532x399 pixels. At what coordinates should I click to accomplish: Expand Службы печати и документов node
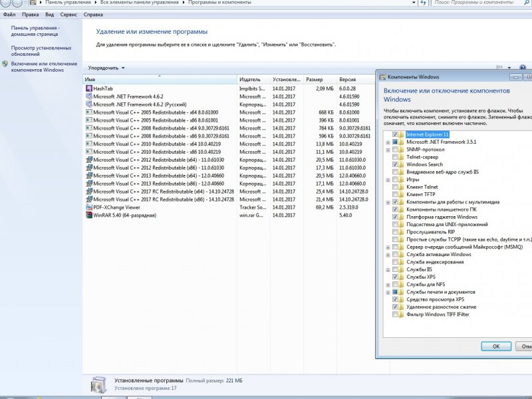388,292
